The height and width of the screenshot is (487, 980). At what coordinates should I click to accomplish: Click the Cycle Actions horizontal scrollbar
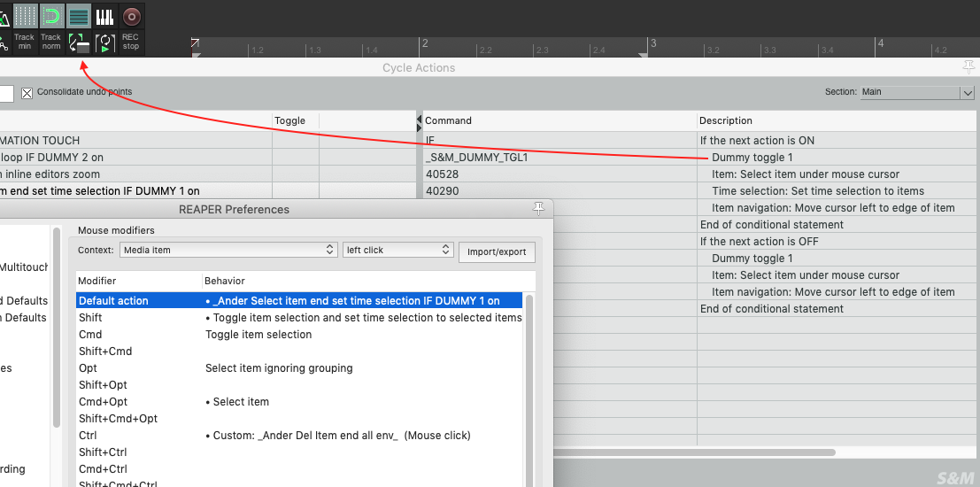pyautogui.click(x=694, y=452)
